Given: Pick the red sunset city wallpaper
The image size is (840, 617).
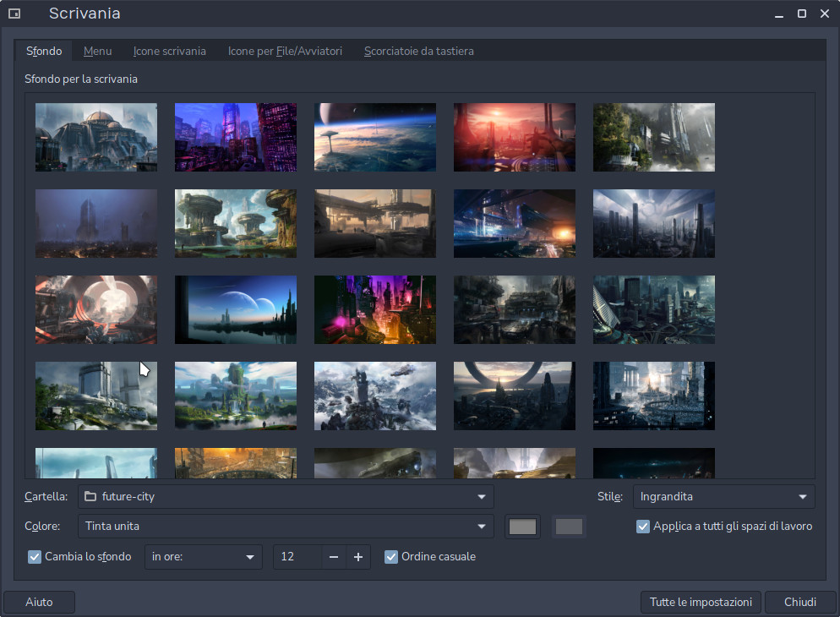Looking at the screenshot, I should pos(515,137).
